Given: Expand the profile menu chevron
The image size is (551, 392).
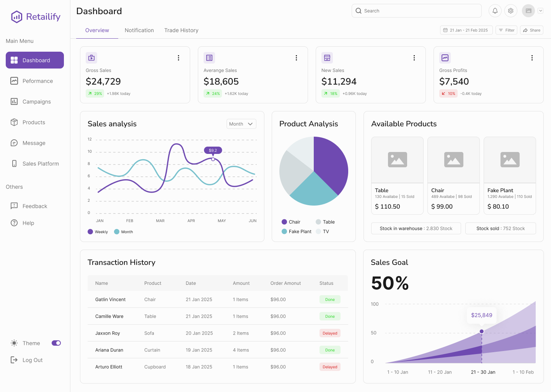Looking at the screenshot, I should click(x=540, y=11).
